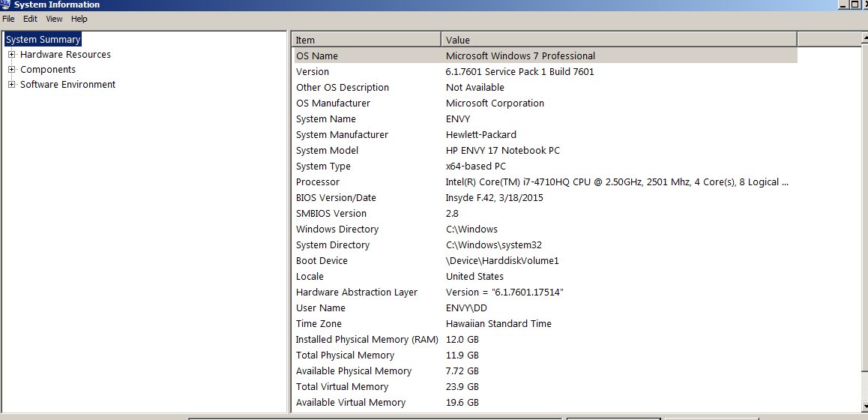Screen dimensions: 868x420
Task: Select the Hardware Resources label
Action: pos(65,54)
